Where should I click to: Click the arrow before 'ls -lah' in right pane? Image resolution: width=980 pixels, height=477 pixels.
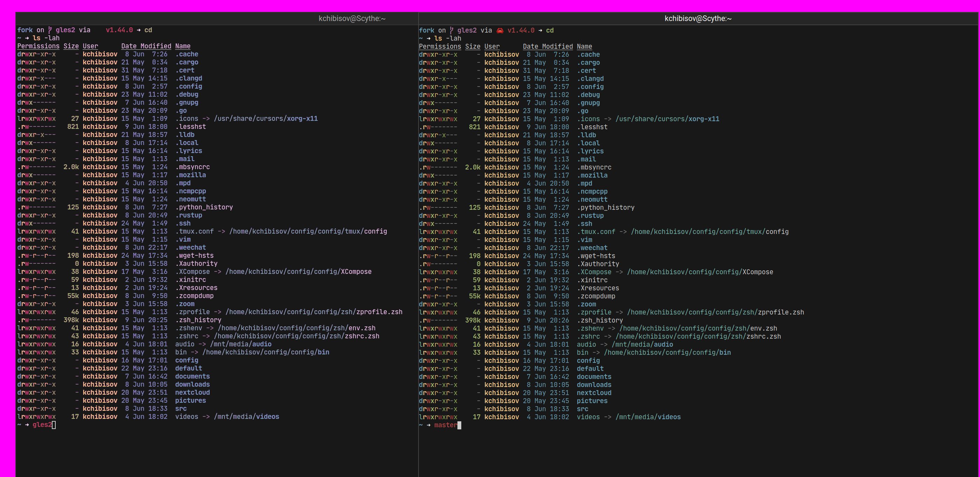pyautogui.click(x=429, y=39)
